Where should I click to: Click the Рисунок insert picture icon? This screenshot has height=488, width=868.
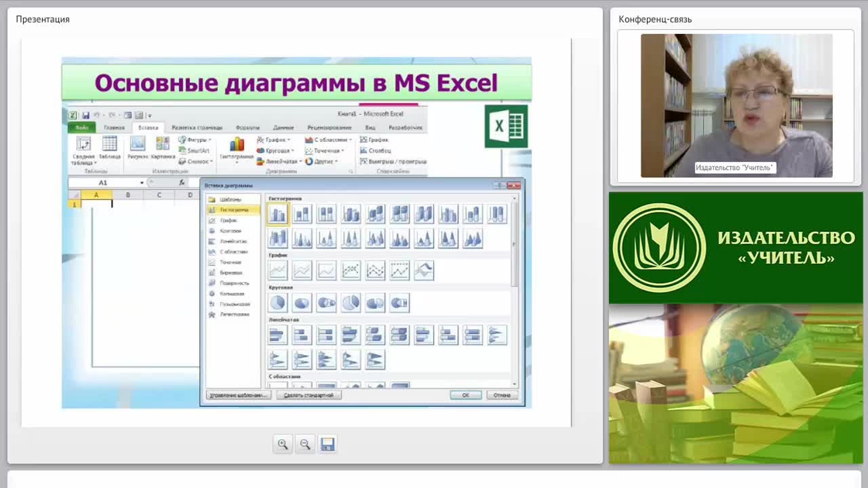138,148
